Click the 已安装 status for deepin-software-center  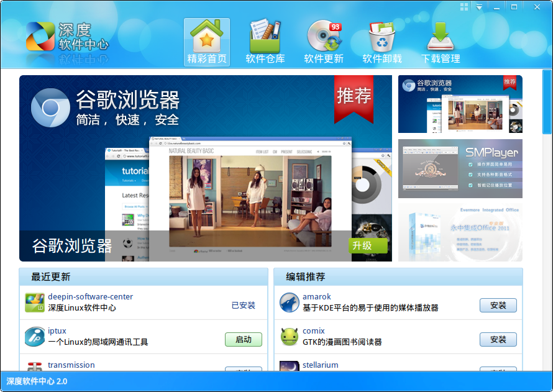click(x=244, y=305)
